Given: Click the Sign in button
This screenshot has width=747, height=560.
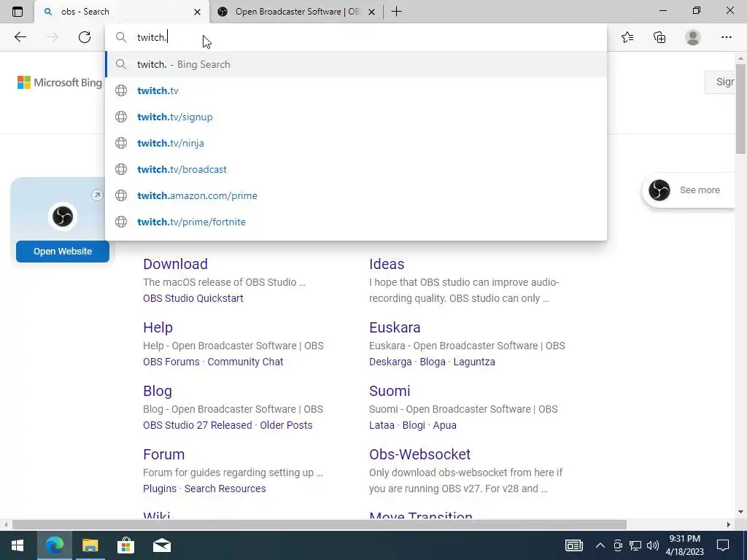Looking at the screenshot, I should tap(720, 82).
